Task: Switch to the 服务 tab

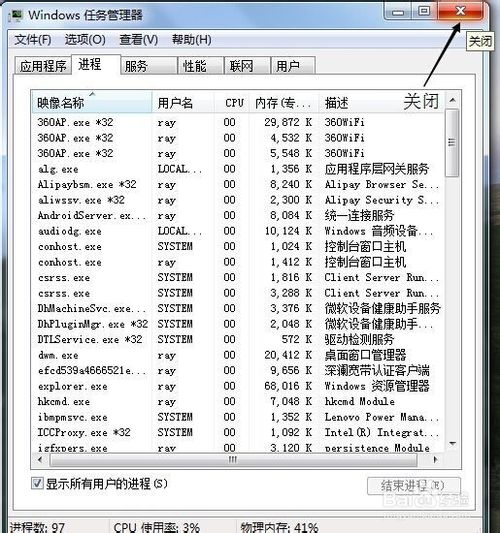Action: tap(149, 66)
